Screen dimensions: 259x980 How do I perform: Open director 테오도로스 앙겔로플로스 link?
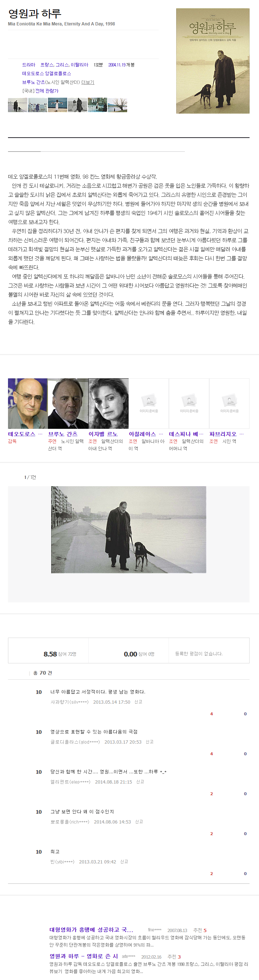[x=46, y=73]
